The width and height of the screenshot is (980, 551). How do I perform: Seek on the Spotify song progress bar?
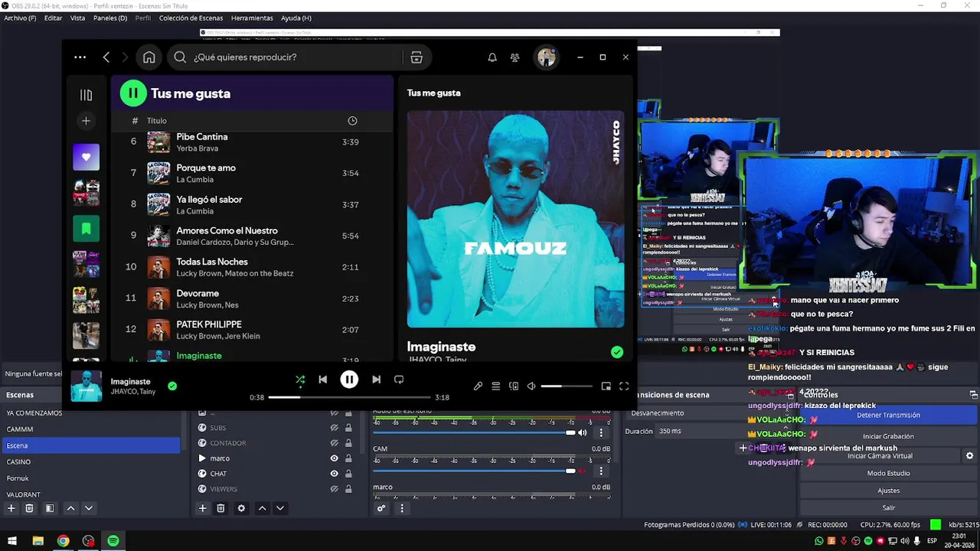[349, 397]
